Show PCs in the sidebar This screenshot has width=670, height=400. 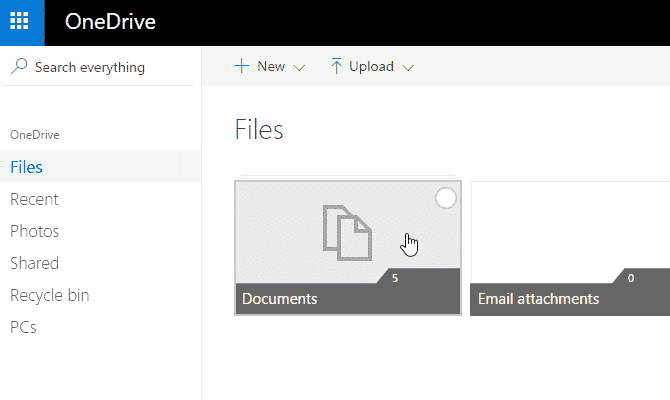tap(23, 327)
